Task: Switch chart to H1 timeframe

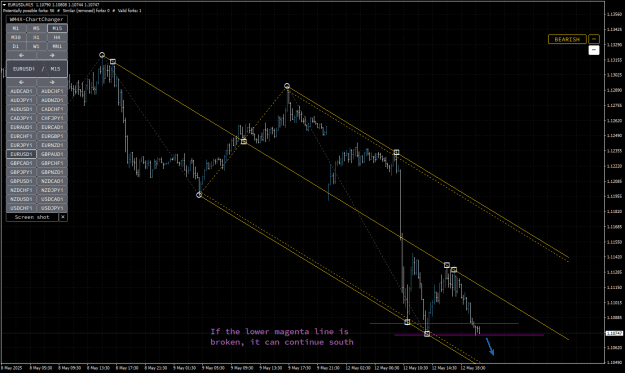Action: pyautogui.click(x=36, y=37)
